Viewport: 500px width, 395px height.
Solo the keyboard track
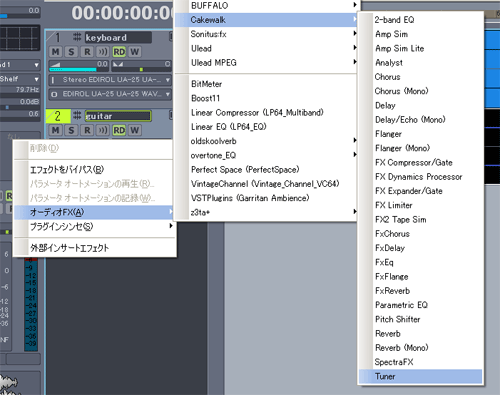point(71,52)
